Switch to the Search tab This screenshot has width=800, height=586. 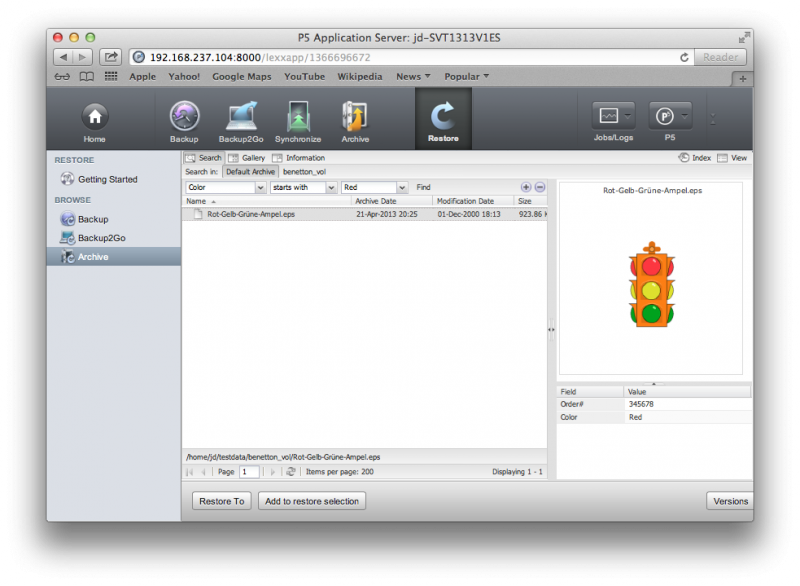click(204, 158)
